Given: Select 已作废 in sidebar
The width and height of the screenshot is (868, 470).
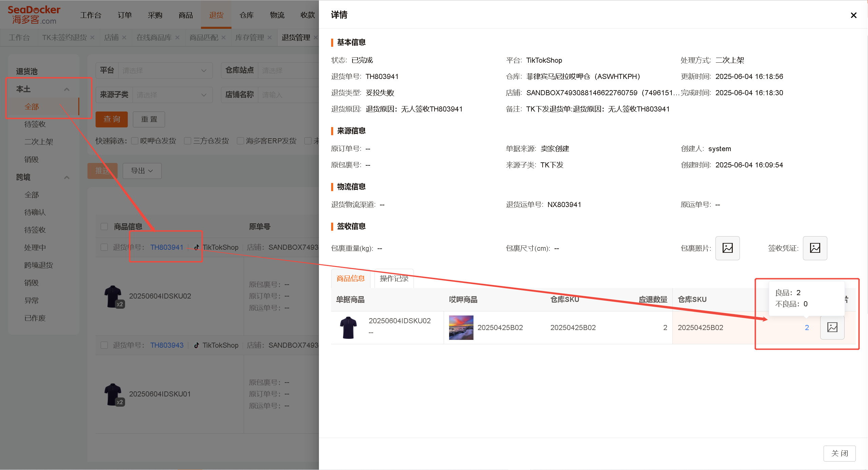Looking at the screenshot, I should 35,318.
